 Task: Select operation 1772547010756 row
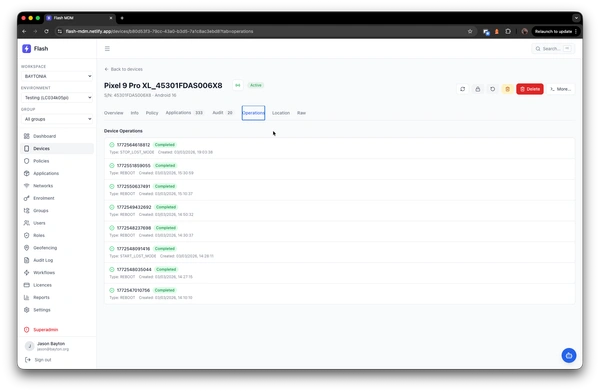pos(339,294)
